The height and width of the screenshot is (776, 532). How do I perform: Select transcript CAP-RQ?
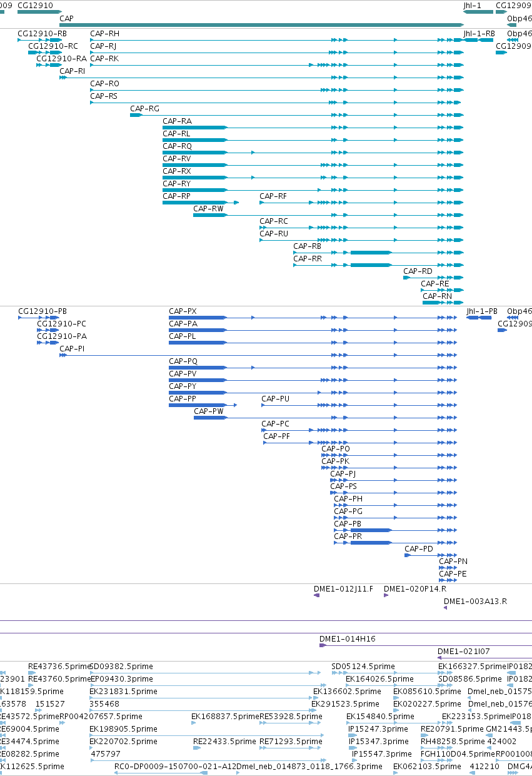[313, 153]
